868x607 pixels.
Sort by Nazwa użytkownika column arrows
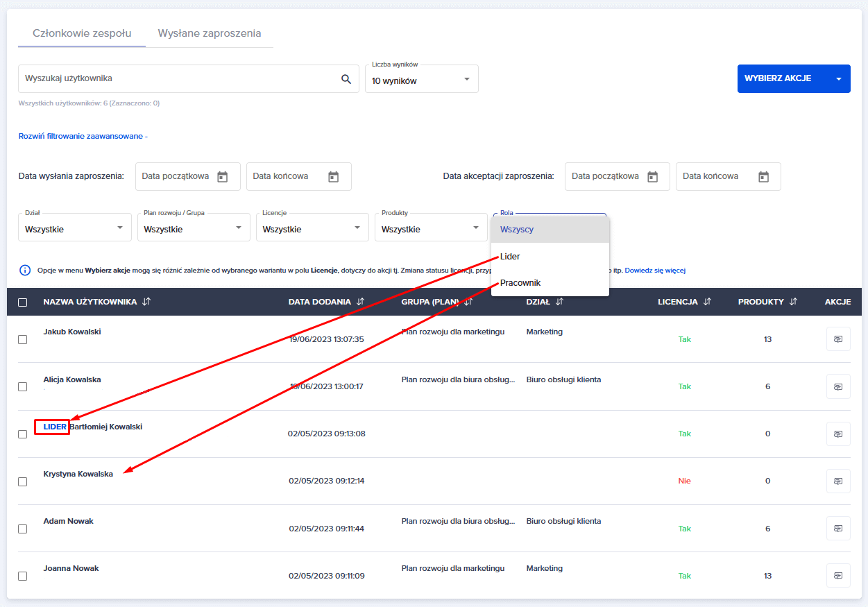pos(146,302)
